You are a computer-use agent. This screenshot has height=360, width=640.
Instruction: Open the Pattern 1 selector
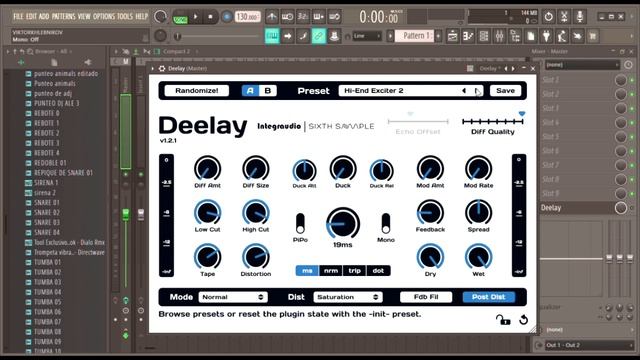point(414,36)
